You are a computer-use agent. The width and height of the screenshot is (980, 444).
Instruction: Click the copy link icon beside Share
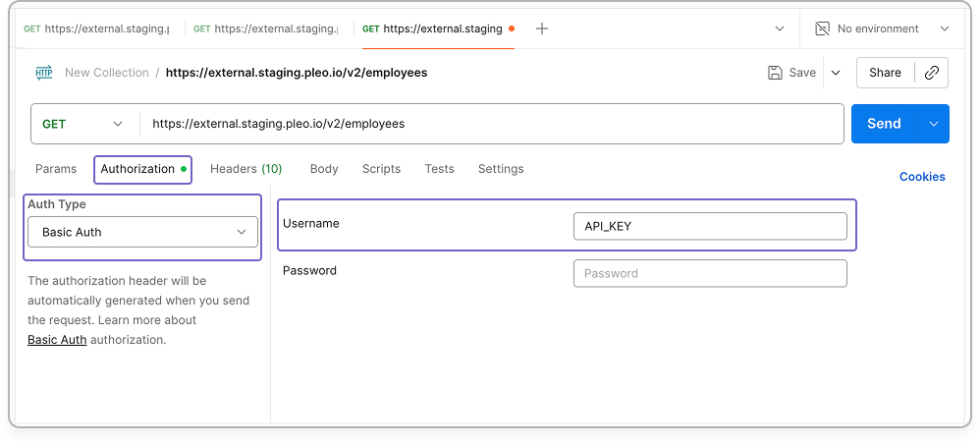click(x=932, y=73)
